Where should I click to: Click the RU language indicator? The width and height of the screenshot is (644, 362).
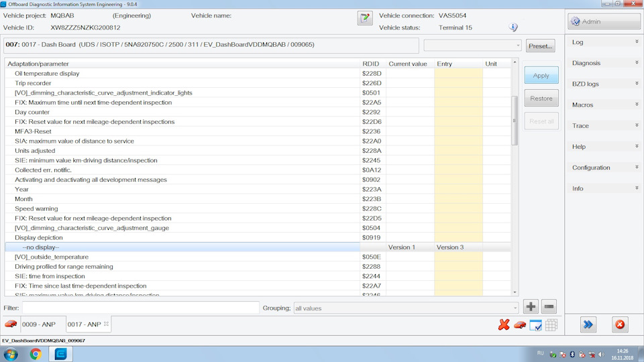pos(540,353)
